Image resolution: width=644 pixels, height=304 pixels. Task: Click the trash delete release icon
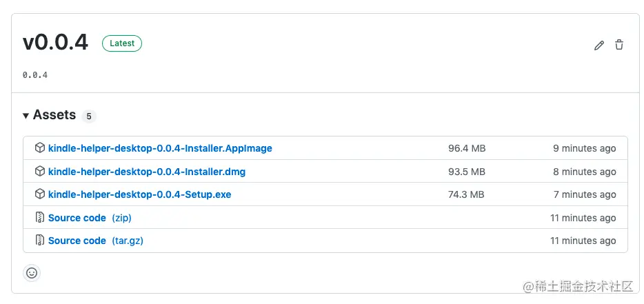(619, 45)
